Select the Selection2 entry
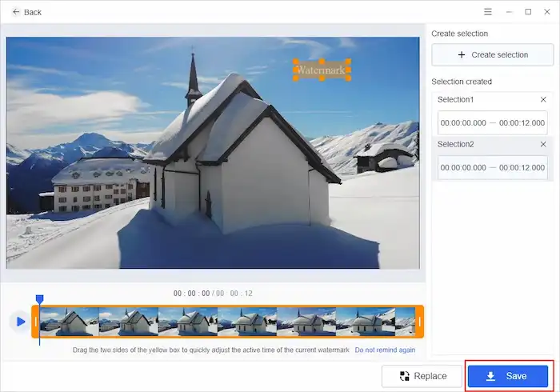Image resolution: width=560 pixels, height=392 pixels. pyautogui.click(x=493, y=159)
